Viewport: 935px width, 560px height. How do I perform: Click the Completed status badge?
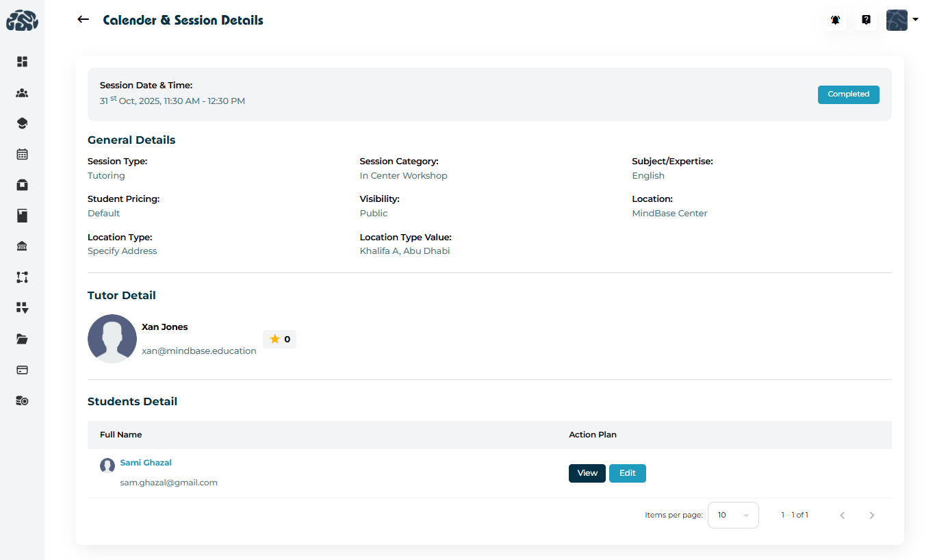(848, 94)
